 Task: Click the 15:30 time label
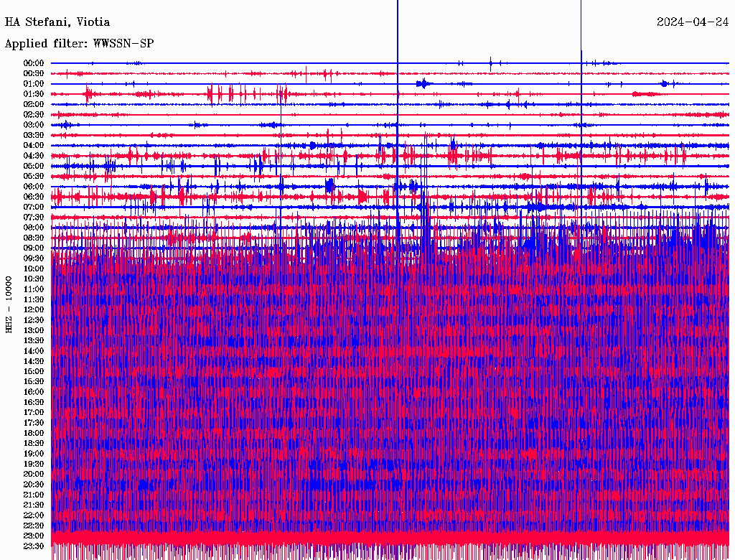(34, 381)
